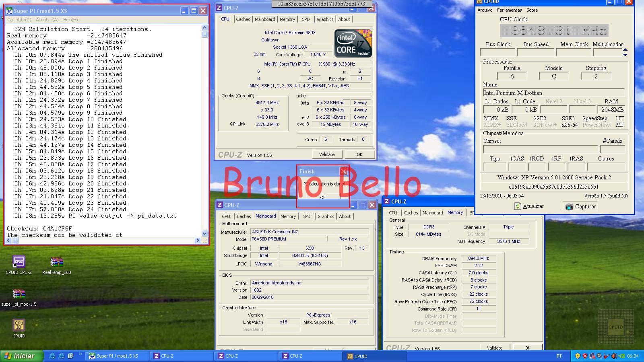Open the About...(A) menu in Super PI
Screen dimensions: 644x362
(47, 20)
